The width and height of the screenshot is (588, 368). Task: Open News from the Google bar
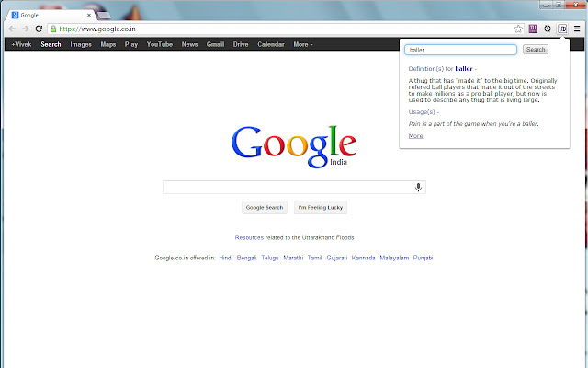[x=189, y=44]
